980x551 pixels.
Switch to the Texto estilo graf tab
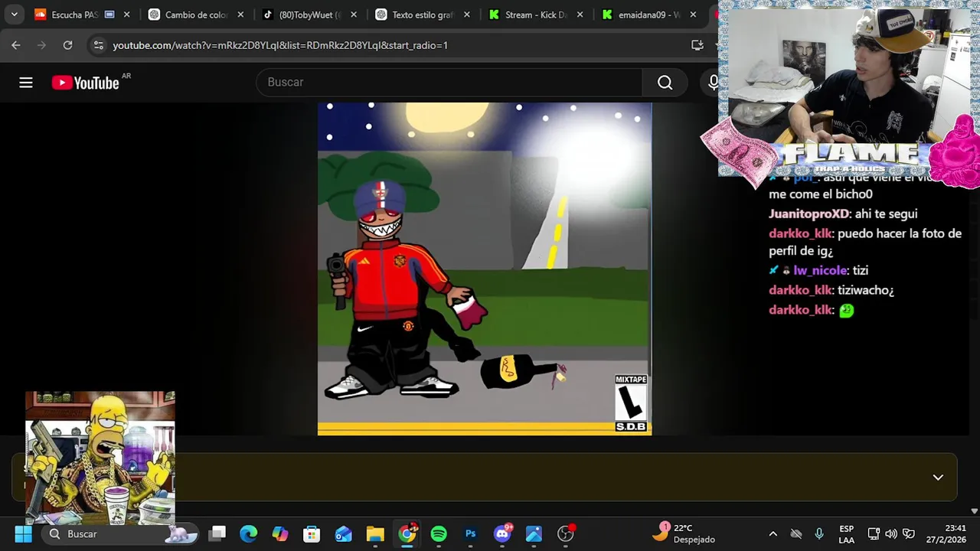click(x=424, y=15)
